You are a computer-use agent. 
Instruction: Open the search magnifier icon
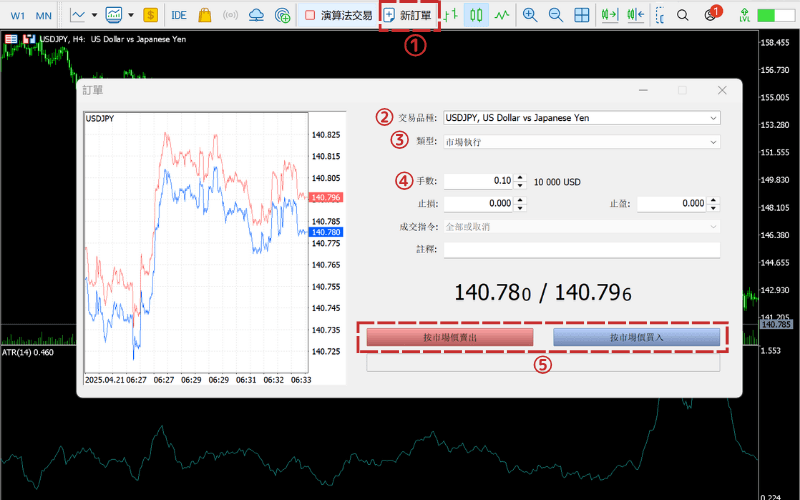[682, 15]
